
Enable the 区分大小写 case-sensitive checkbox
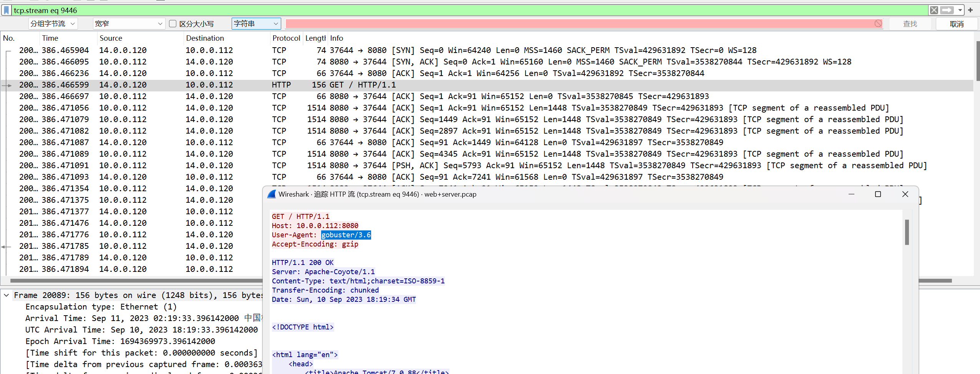click(x=173, y=23)
